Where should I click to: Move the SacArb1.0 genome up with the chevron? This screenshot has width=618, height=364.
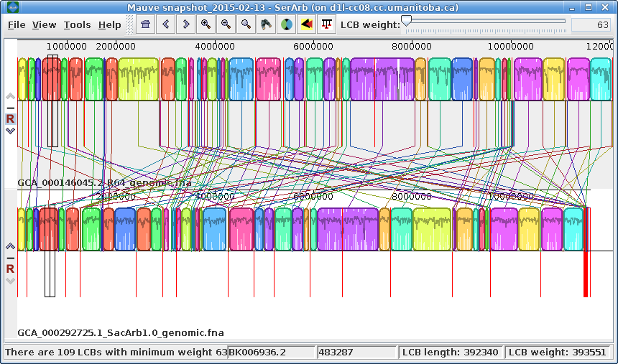(x=10, y=246)
